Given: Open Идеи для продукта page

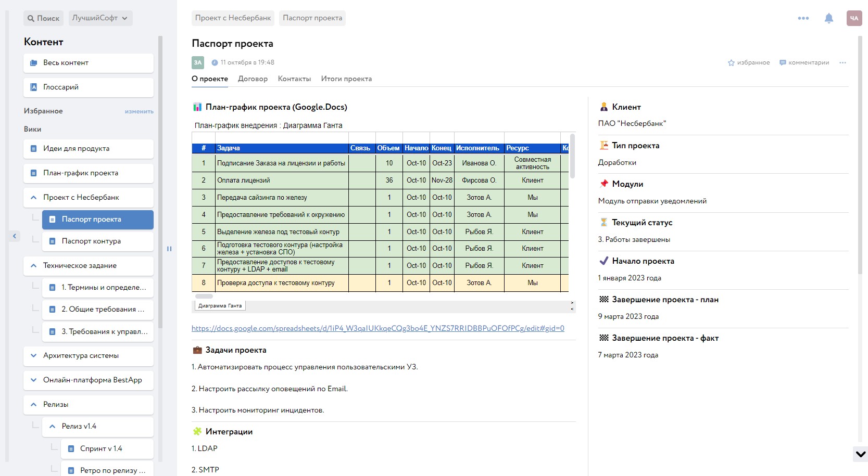Looking at the screenshot, I should click(89, 149).
